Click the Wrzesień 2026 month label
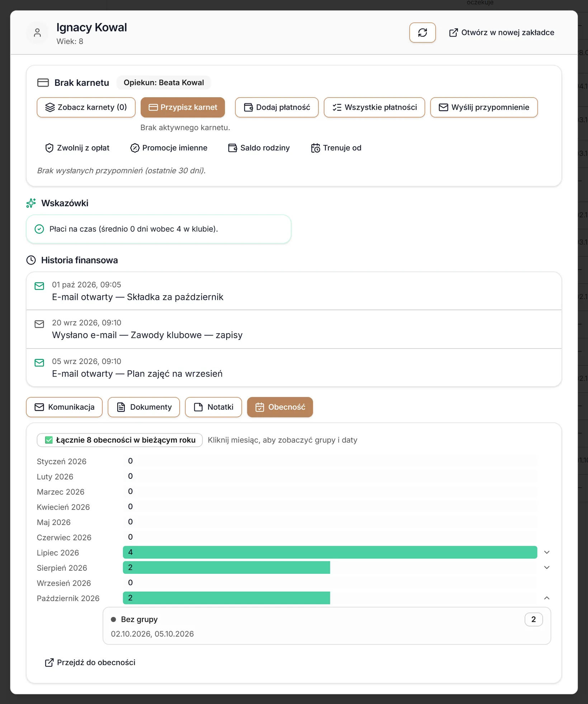 64,583
